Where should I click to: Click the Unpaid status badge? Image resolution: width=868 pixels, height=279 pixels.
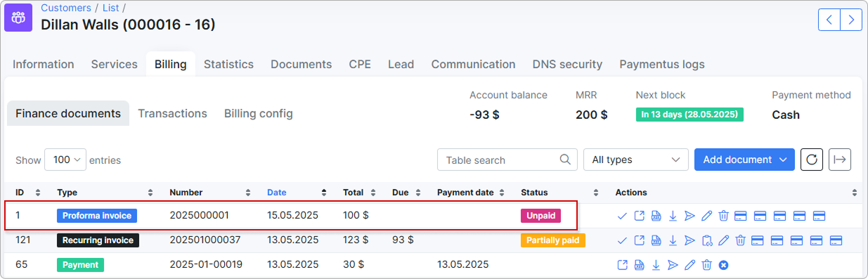pyautogui.click(x=540, y=216)
